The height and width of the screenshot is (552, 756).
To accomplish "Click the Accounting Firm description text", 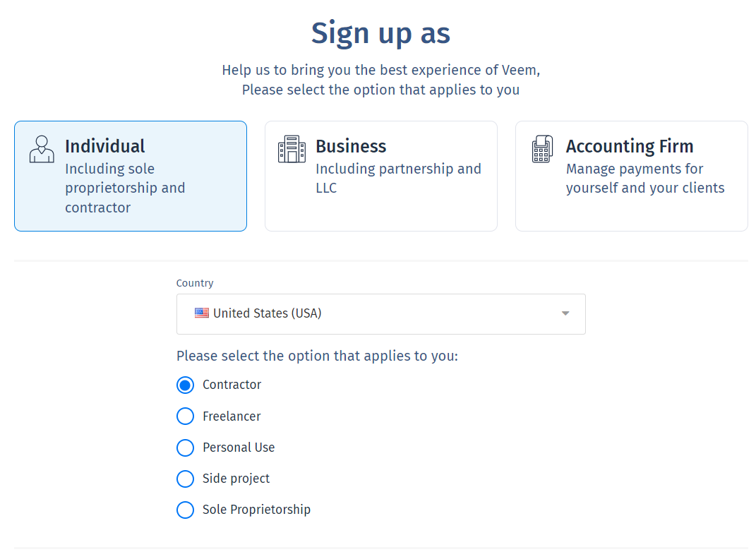I will (644, 178).
